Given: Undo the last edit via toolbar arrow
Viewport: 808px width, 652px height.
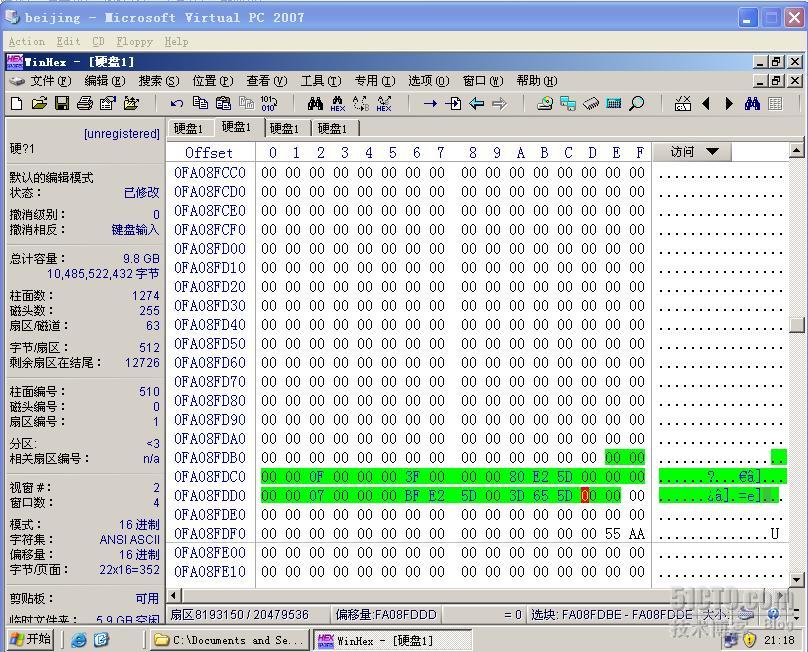Looking at the screenshot, I should coord(177,104).
